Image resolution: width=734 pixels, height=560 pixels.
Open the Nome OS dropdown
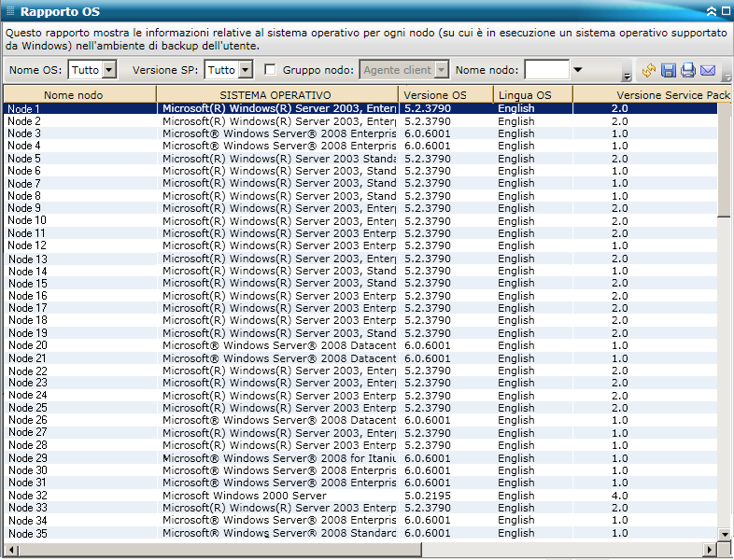click(x=109, y=70)
